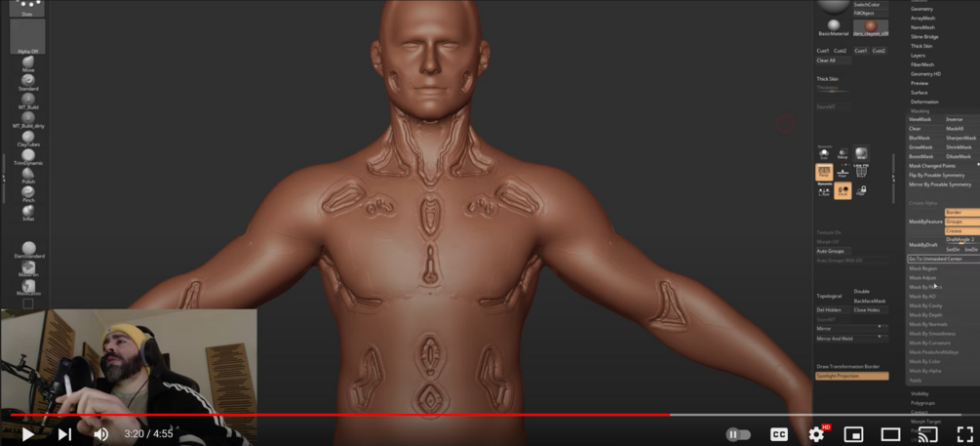Click Del Hidden button
This screenshot has height=446, width=980.
[x=833, y=309]
